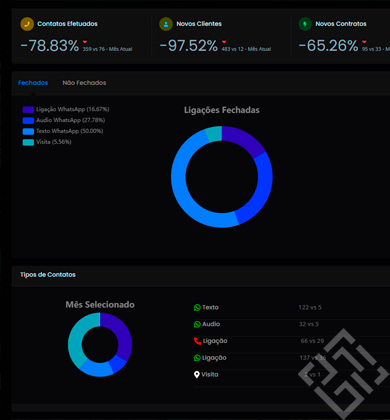Toggle Audio WhatsApp legend entry
This screenshot has width=390, height=420.
coord(64,120)
